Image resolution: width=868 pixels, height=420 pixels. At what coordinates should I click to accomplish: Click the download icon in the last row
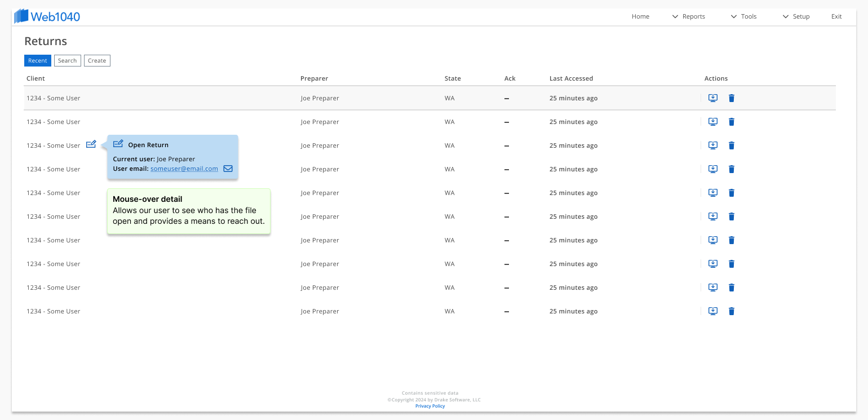(712, 311)
